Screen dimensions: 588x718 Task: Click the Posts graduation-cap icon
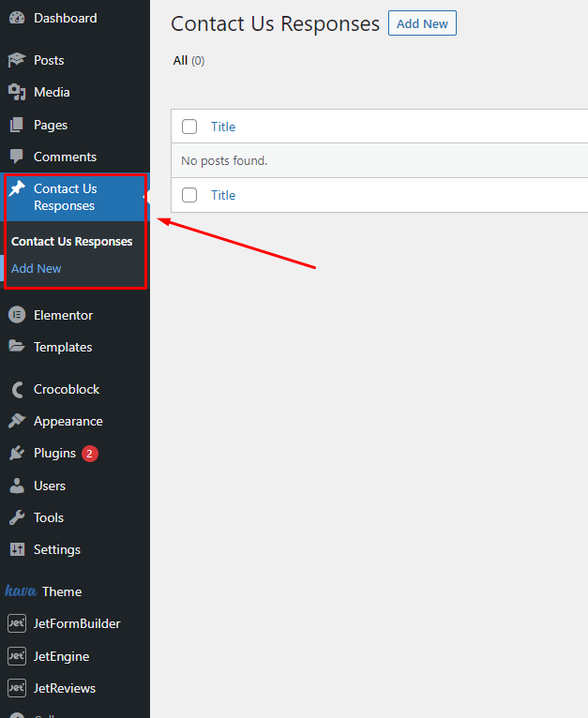17,60
